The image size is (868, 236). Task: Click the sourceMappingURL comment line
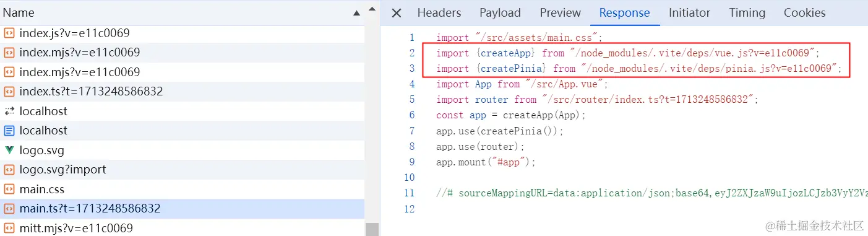pyautogui.click(x=652, y=193)
